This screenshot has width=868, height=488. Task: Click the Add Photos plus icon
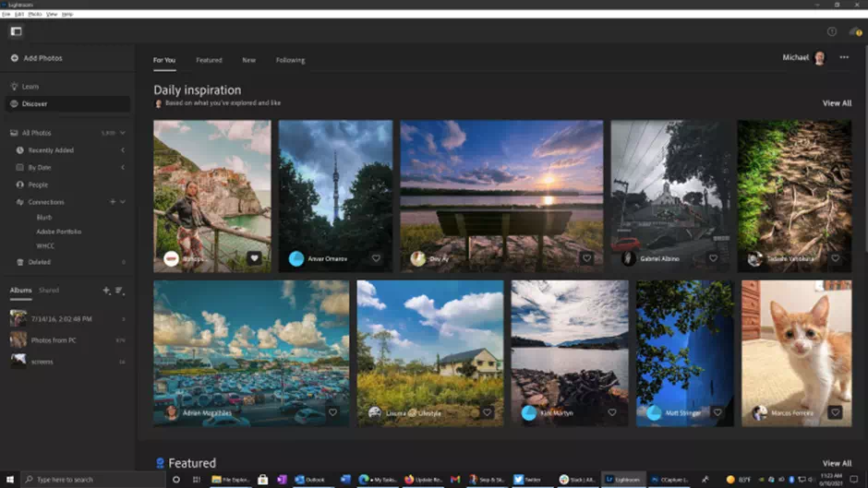(15, 58)
